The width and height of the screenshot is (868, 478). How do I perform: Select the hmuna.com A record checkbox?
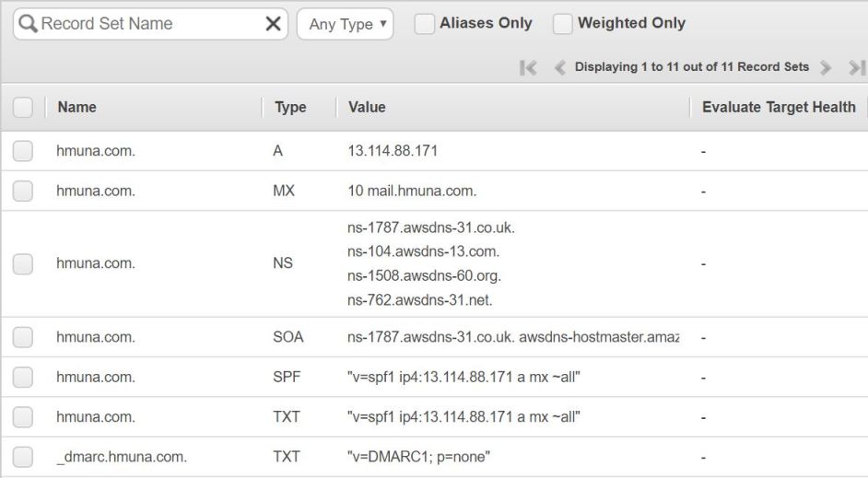23,151
